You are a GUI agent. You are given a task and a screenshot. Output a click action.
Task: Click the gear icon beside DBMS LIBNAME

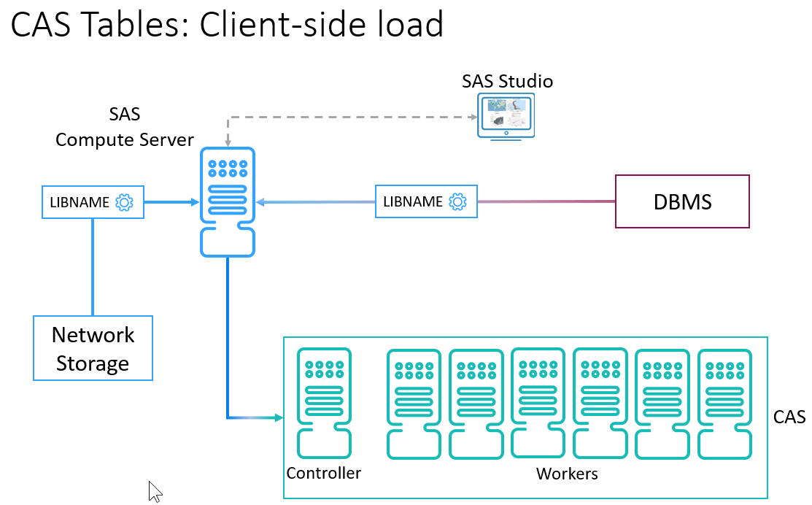pyautogui.click(x=458, y=201)
